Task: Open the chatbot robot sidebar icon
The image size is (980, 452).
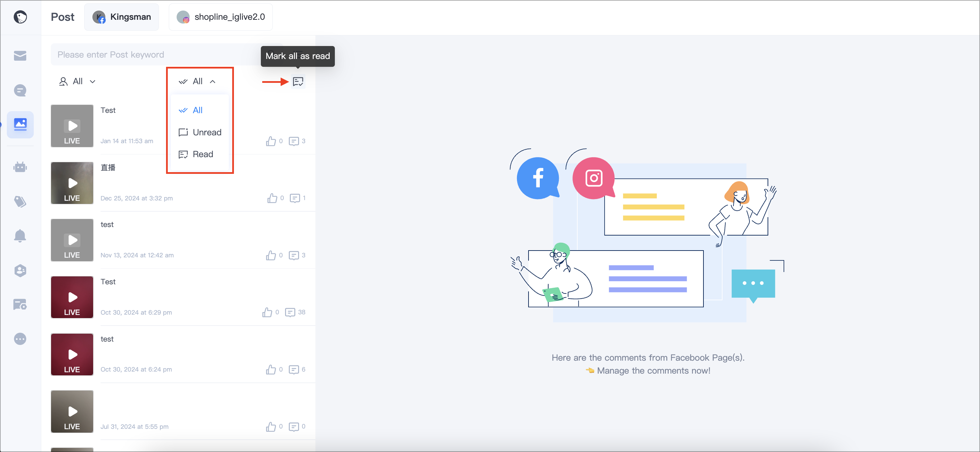Action: tap(20, 167)
